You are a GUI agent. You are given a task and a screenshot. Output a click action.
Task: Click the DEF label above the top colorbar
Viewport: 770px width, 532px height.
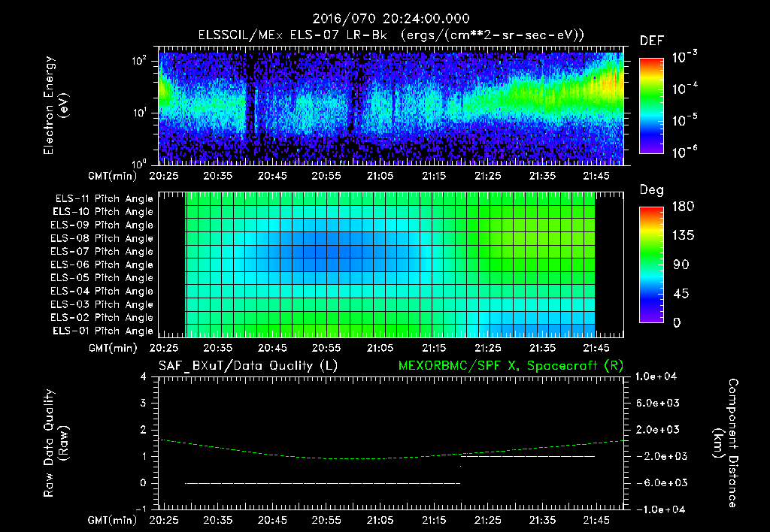[652, 41]
